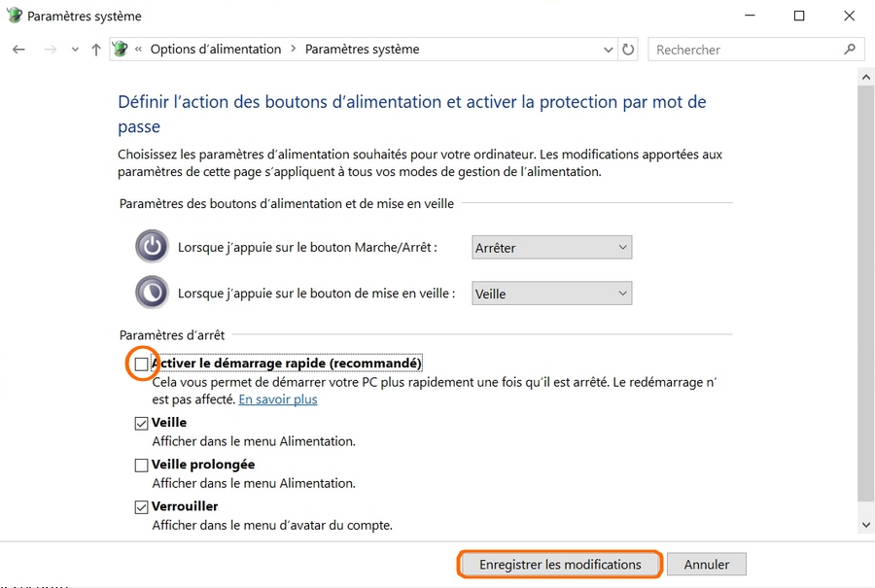Screen dimensions: 875x588
Task: Click the sleep button icon
Action: [152, 293]
